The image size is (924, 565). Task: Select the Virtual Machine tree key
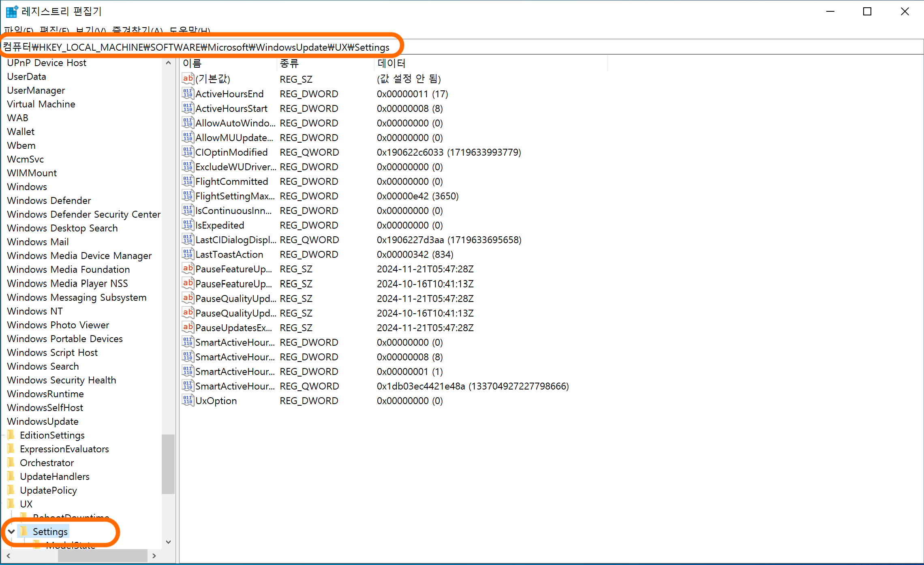click(x=41, y=104)
